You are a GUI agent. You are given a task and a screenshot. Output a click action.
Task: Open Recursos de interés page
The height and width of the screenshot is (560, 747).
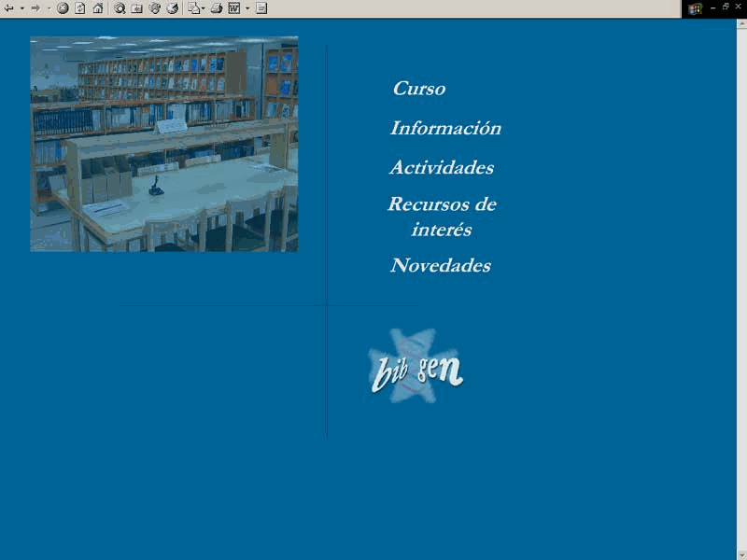coord(442,217)
